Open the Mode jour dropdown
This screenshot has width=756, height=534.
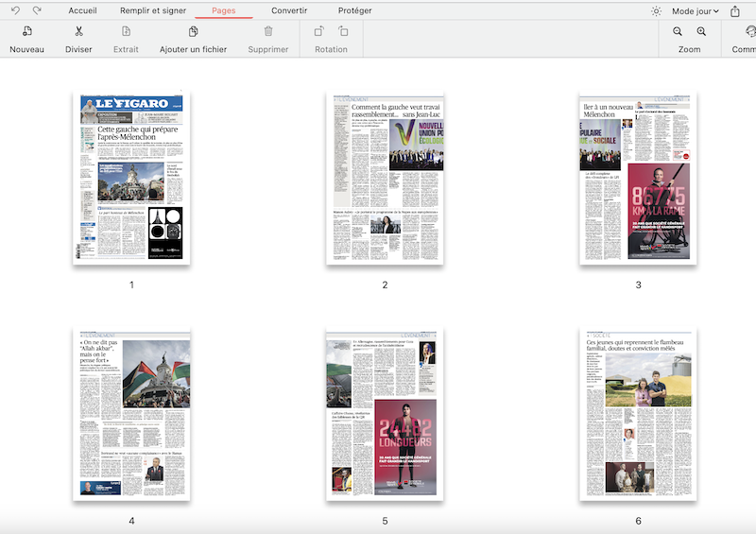click(x=695, y=11)
